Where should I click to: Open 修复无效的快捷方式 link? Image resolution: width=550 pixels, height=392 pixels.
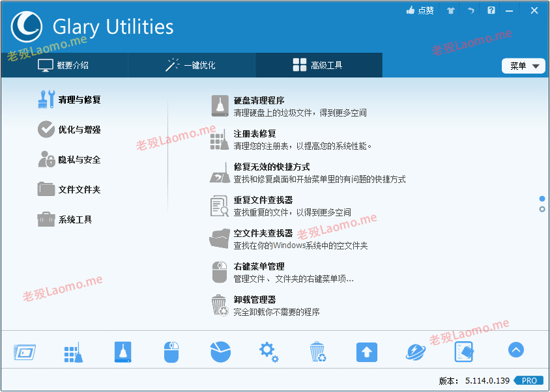272,167
